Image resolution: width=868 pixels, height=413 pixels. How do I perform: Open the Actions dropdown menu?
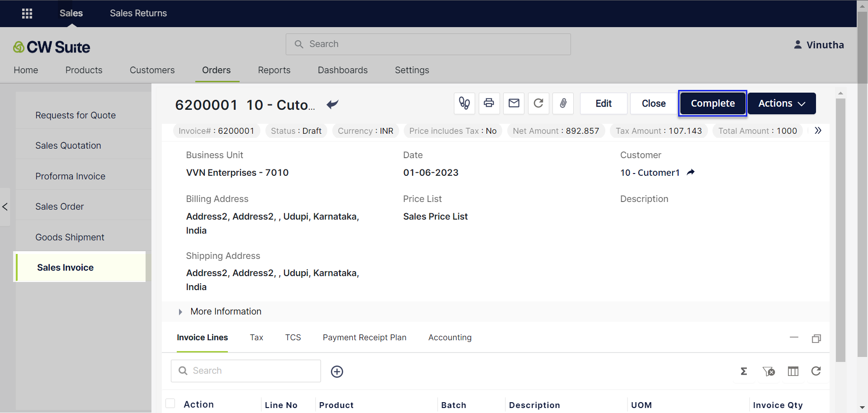click(x=781, y=103)
